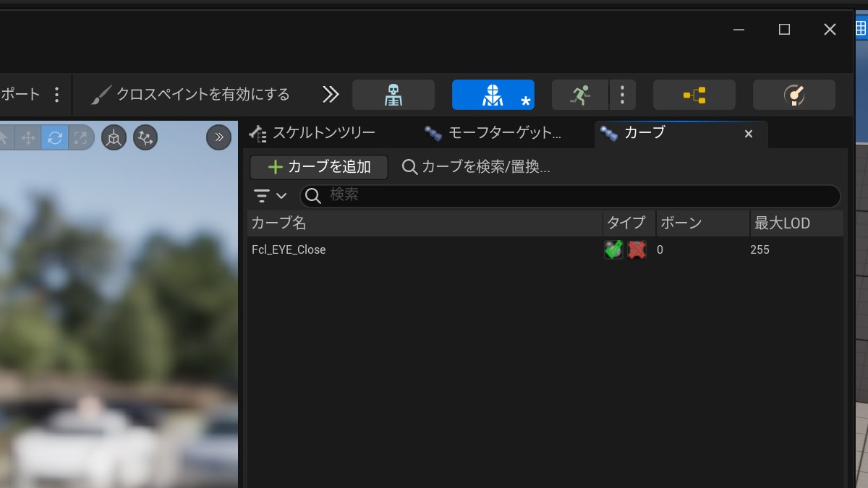Minimize the editor window
Screen dimensions: 868x488
[739, 30]
